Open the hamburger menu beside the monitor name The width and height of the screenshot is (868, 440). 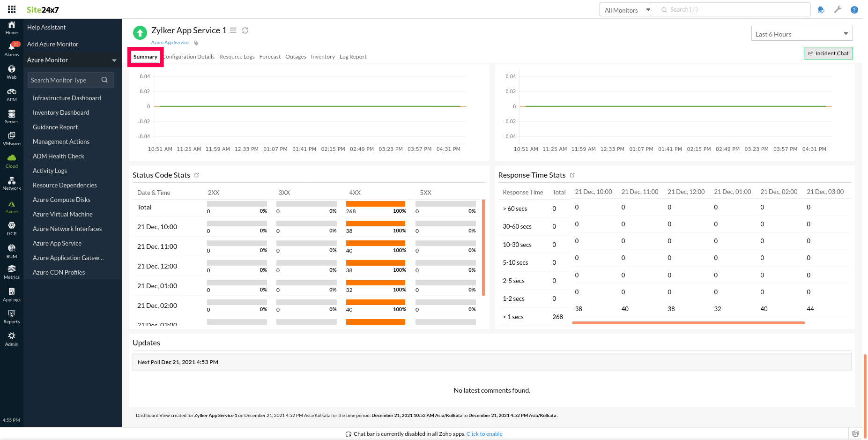pos(233,30)
